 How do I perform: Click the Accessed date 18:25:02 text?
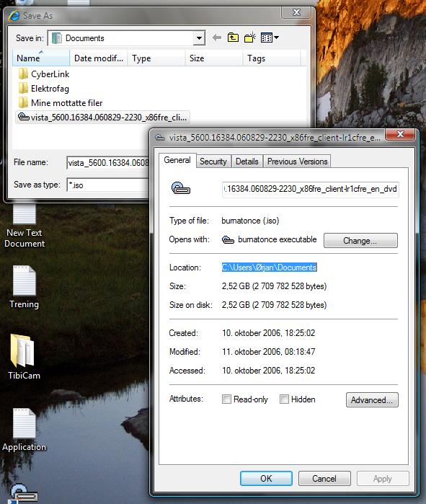[x=268, y=371]
